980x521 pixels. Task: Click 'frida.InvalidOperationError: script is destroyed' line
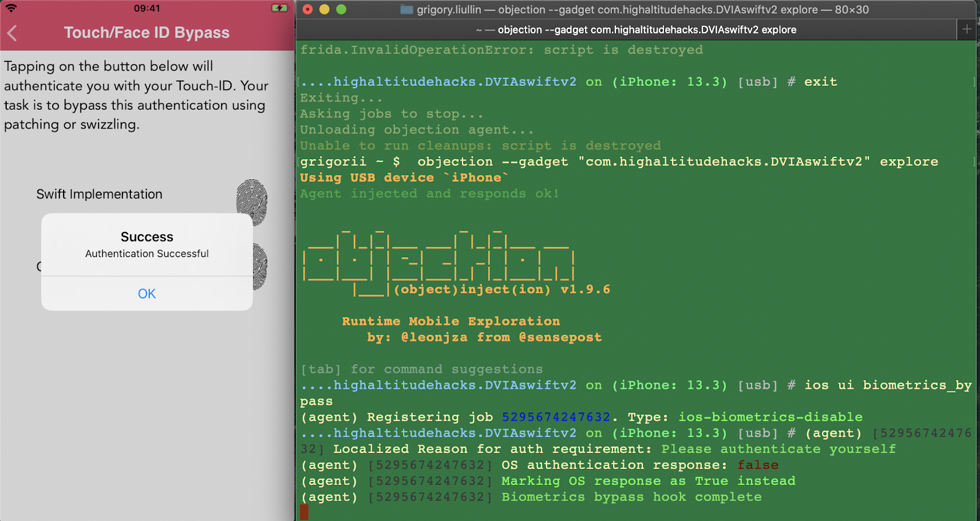(x=502, y=50)
